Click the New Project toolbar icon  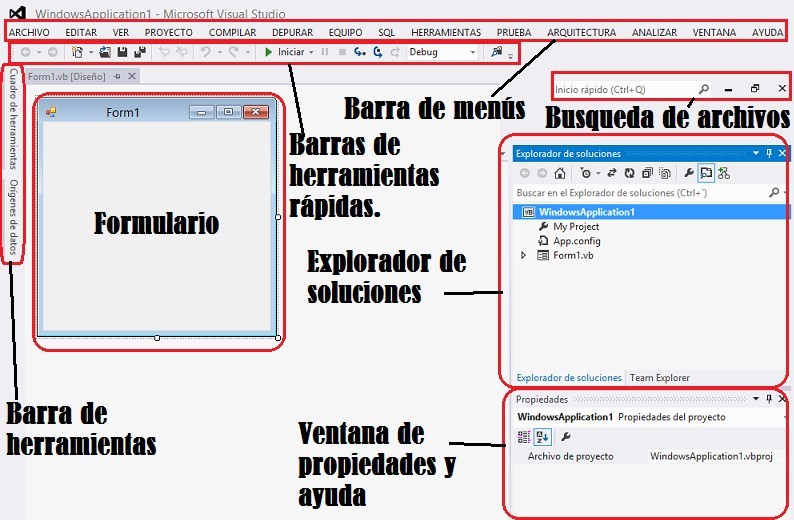tap(77, 52)
